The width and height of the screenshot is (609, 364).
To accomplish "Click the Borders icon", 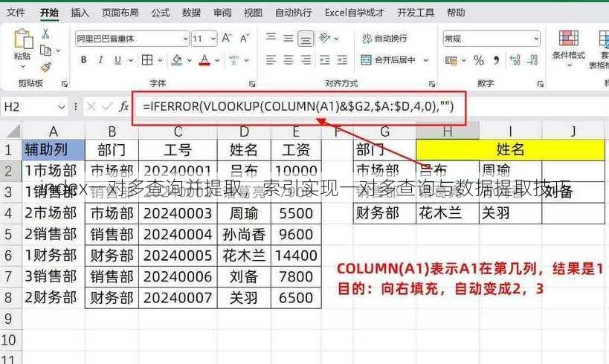I will pyautogui.click(x=147, y=59).
